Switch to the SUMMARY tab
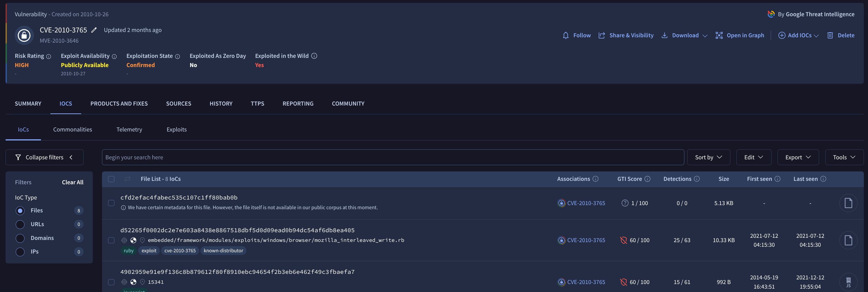868x292 pixels. [28, 104]
